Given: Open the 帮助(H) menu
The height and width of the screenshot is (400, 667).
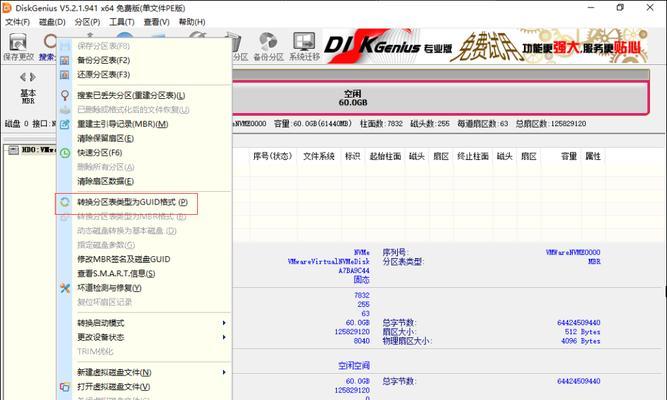Looking at the screenshot, I should 192,22.
